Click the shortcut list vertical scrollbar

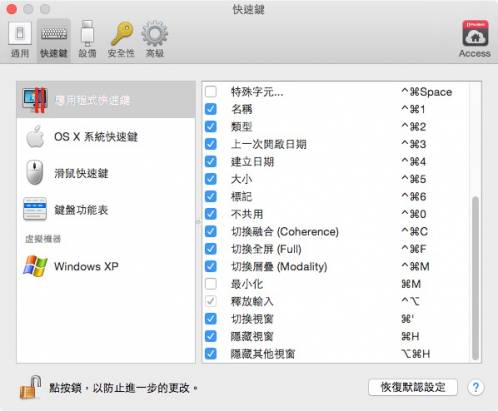pos(475,278)
